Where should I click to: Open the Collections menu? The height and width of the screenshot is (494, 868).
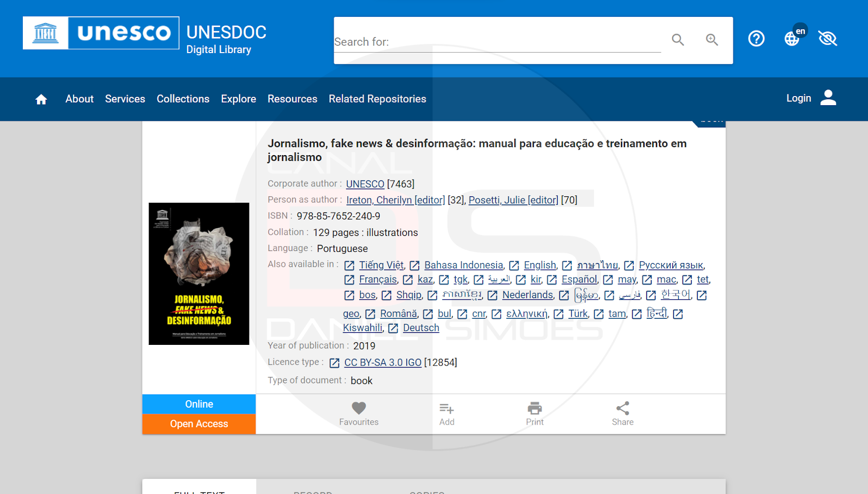(183, 99)
